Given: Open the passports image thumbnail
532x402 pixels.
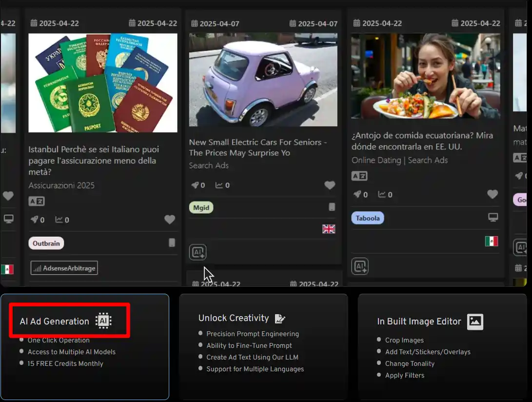Looking at the screenshot, I should [103, 83].
